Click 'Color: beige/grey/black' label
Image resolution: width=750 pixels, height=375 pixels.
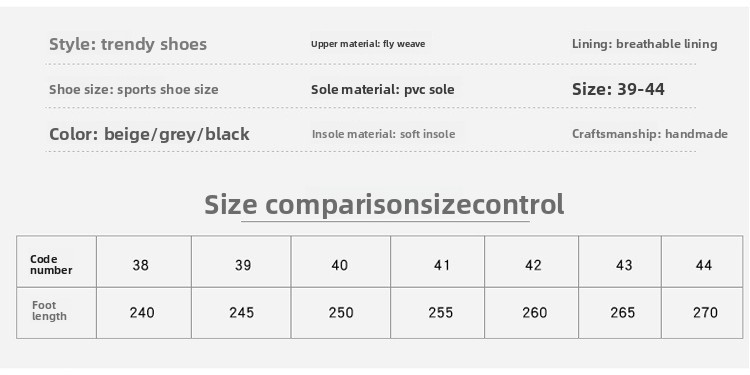click(x=149, y=134)
